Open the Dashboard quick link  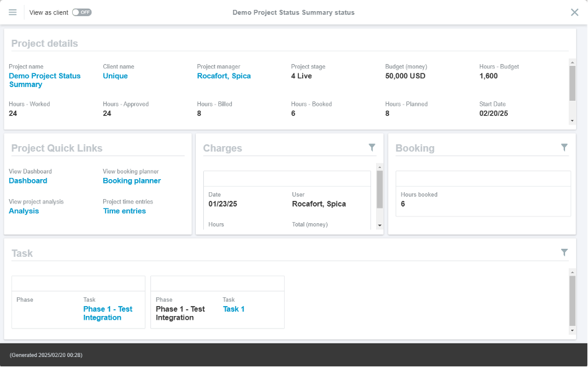(28, 181)
